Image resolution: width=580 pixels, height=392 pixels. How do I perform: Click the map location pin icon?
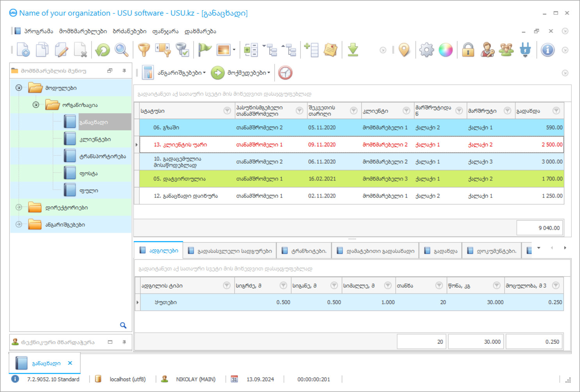point(404,50)
